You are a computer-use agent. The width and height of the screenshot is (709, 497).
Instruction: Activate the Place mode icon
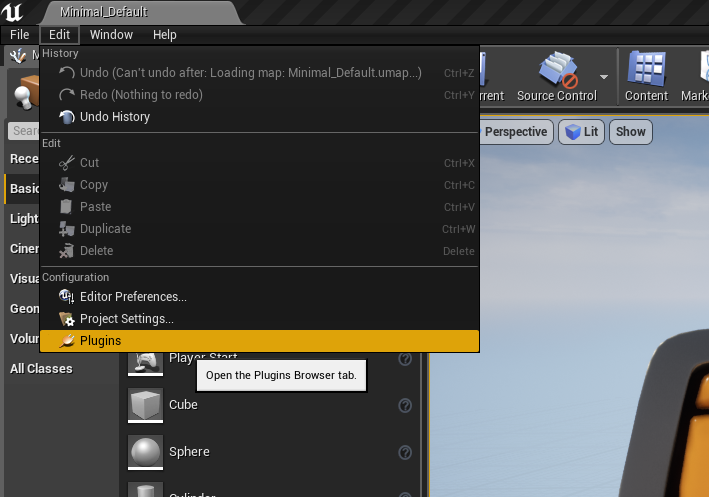click(25, 93)
